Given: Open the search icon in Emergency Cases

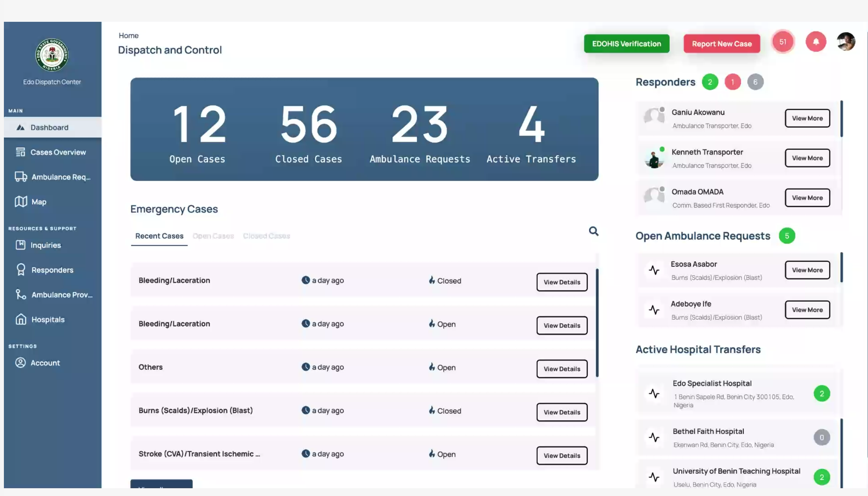Looking at the screenshot, I should pos(593,231).
